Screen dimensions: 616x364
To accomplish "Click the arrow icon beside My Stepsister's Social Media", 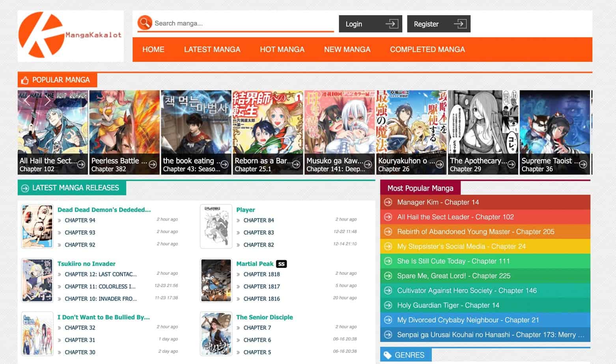I will 388,246.
